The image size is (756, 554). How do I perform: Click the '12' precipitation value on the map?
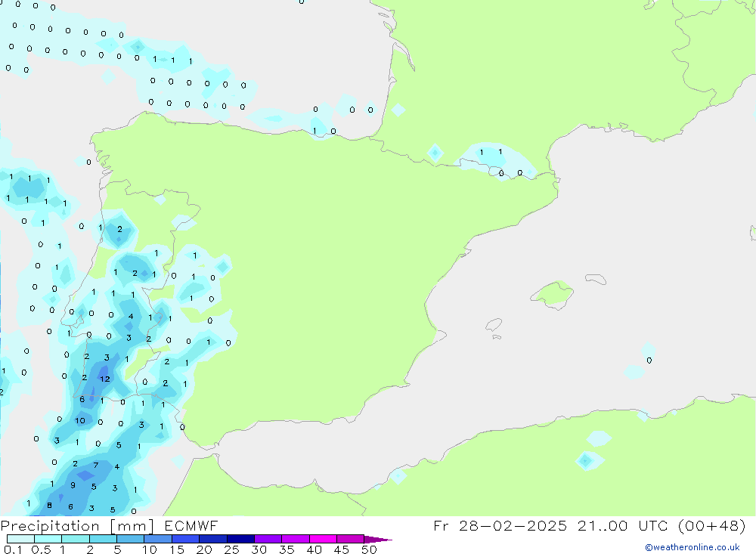[x=105, y=379]
